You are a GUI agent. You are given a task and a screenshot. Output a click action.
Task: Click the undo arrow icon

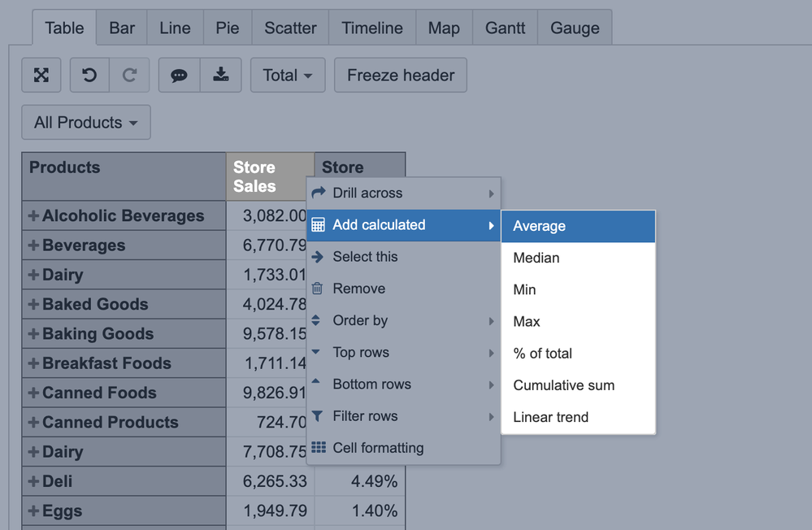[x=89, y=76]
